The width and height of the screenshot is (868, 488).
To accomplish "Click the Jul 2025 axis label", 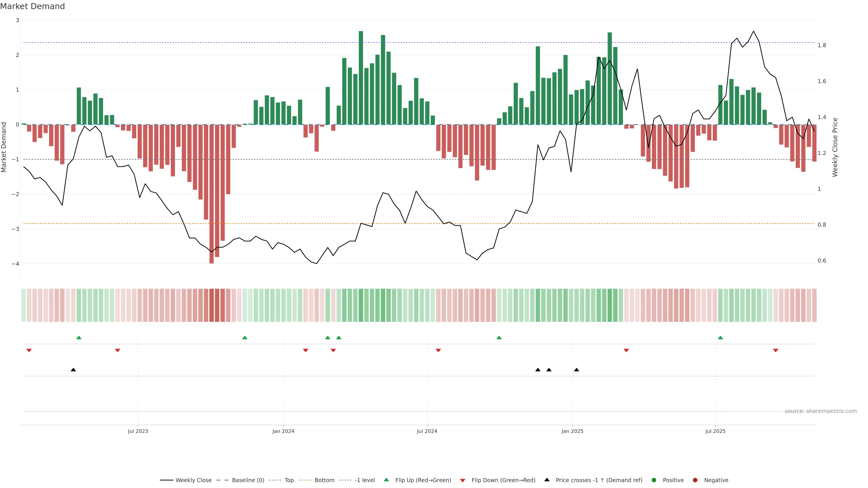I will pos(715,431).
